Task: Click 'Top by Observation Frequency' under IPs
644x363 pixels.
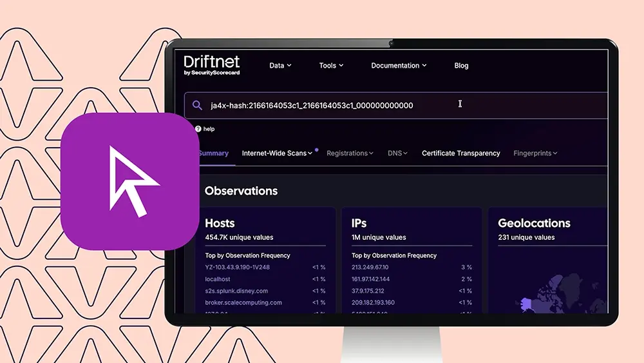Action: pyautogui.click(x=394, y=255)
